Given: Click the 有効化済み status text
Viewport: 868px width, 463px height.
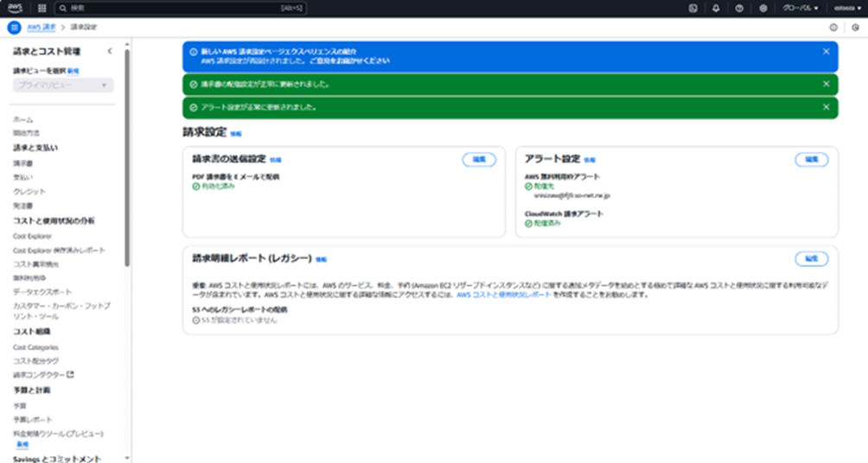Looking at the screenshot, I should click(x=218, y=187).
